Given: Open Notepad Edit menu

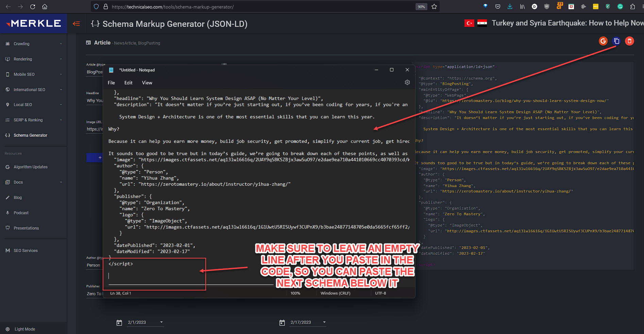Looking at the screenshot, I should tap(128, 83).
